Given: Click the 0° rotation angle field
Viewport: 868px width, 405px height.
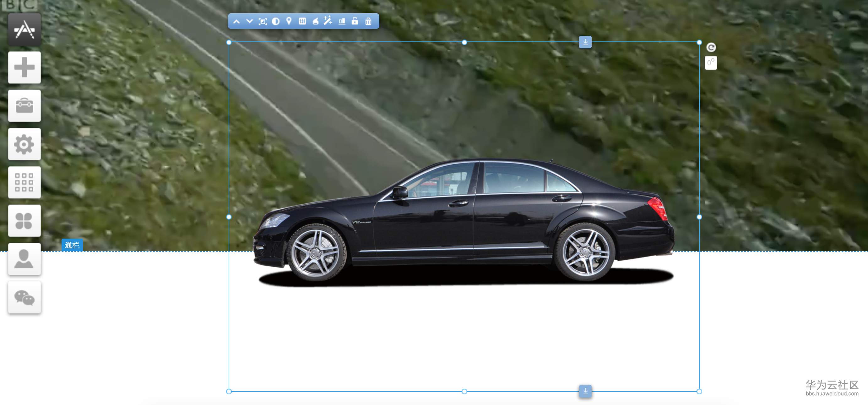Looking at the screenshot, I should (x=711, y=63).
